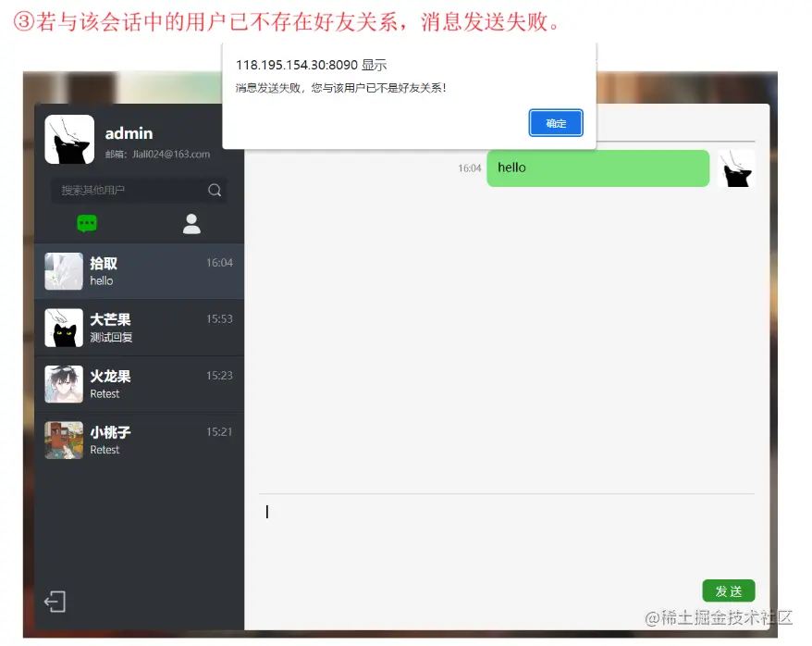Viewport: 812px width, 646px height.
Task: Click 小桃子's avatar thumbnail
Action: coord(64,441)
